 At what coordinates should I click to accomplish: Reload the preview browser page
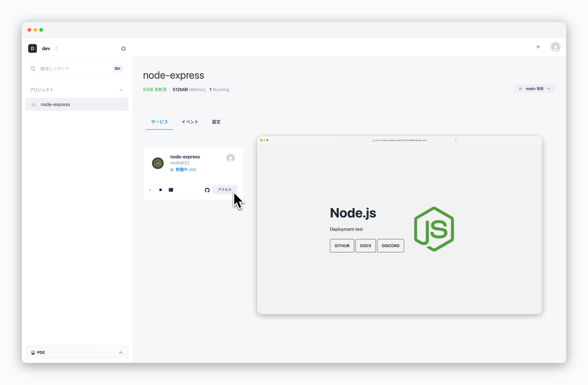click(x=455, y=140)
